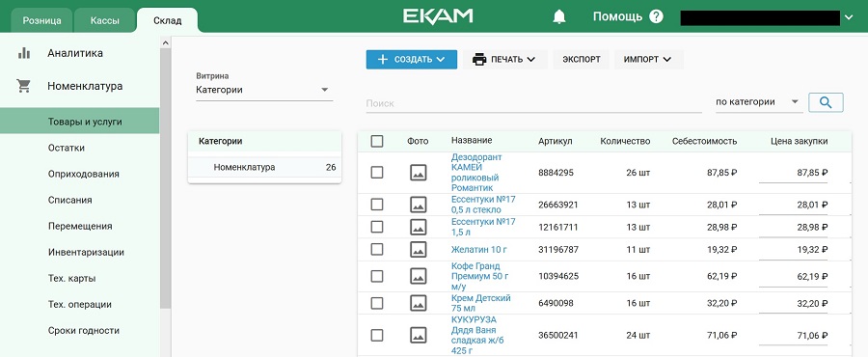The image size is (868, 357).
Task: Click the EKAM logo
Action: tap(437, 16)
